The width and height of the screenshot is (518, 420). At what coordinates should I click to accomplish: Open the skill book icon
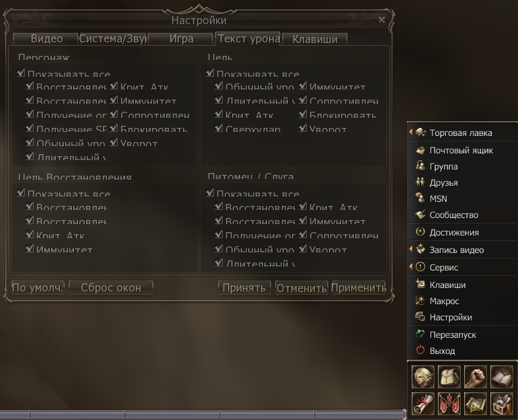click(x=501, y=377)
